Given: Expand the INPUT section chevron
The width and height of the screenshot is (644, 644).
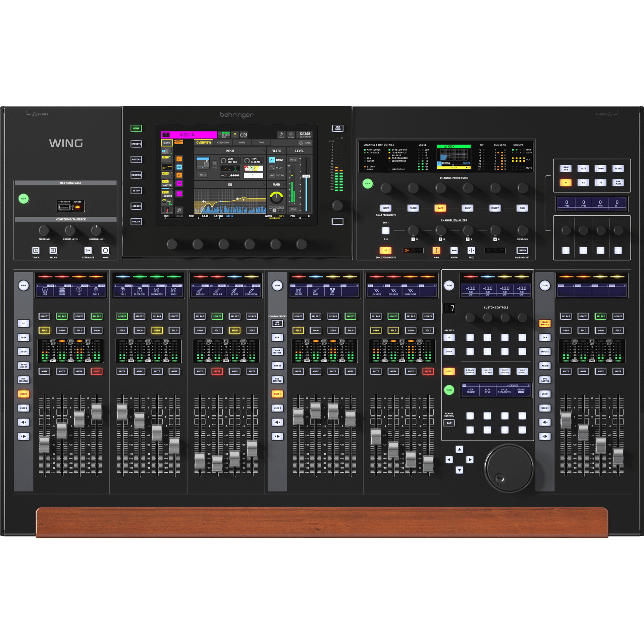Looking at the screenshot, I should pyautogui.click(x=264, y=151).
